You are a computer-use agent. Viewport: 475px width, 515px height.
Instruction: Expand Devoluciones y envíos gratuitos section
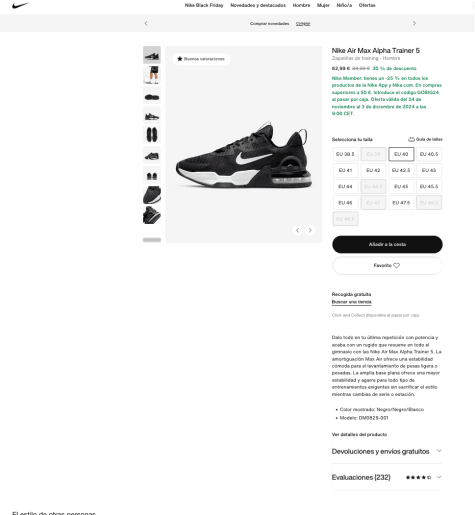[x=387, y=451]
